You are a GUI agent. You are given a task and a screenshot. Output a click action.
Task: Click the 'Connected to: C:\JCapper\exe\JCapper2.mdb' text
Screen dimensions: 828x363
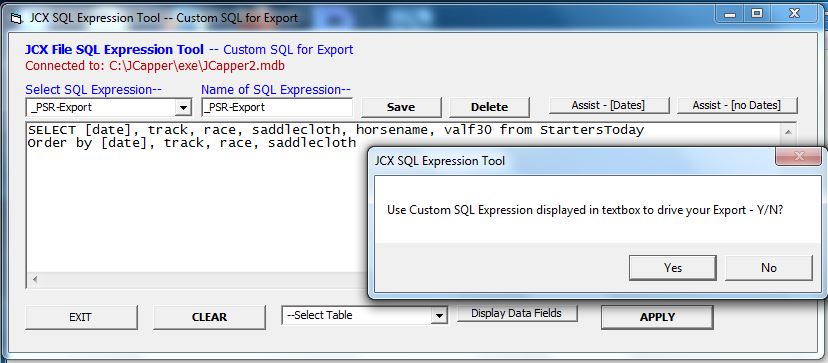coord(155,66)
